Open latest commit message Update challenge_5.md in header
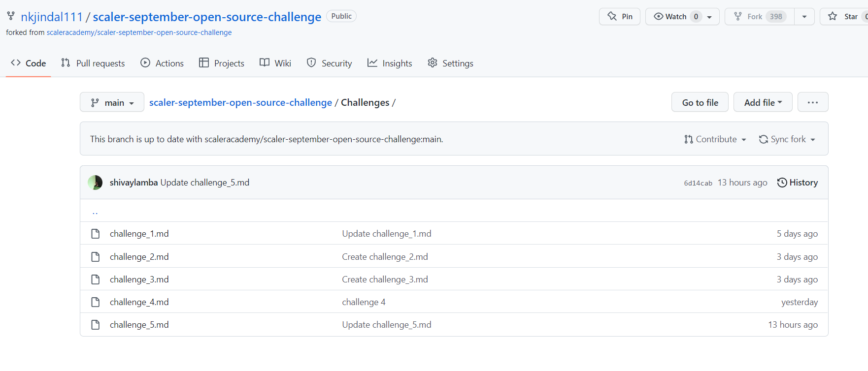The height and width of the screenshot is (371, 868). [x=205, y=183]
